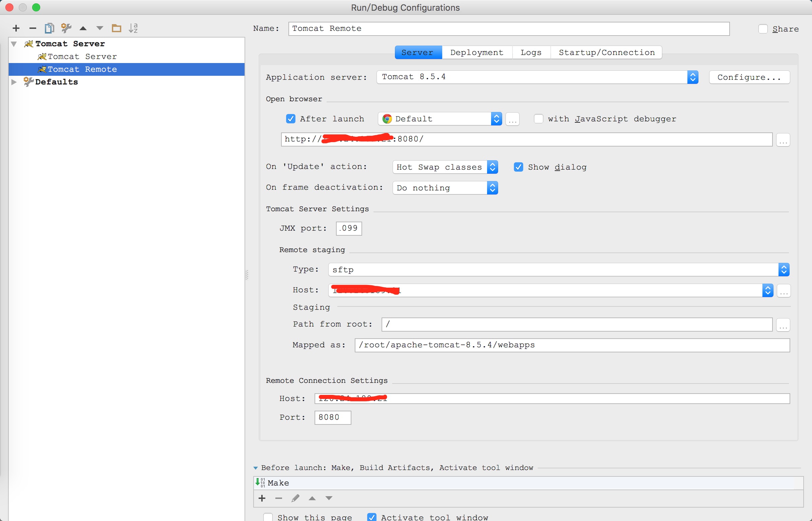Remove the selected configuration
Image resolution: width=812 pixels, height=521 pixels.
pos(33,28)
